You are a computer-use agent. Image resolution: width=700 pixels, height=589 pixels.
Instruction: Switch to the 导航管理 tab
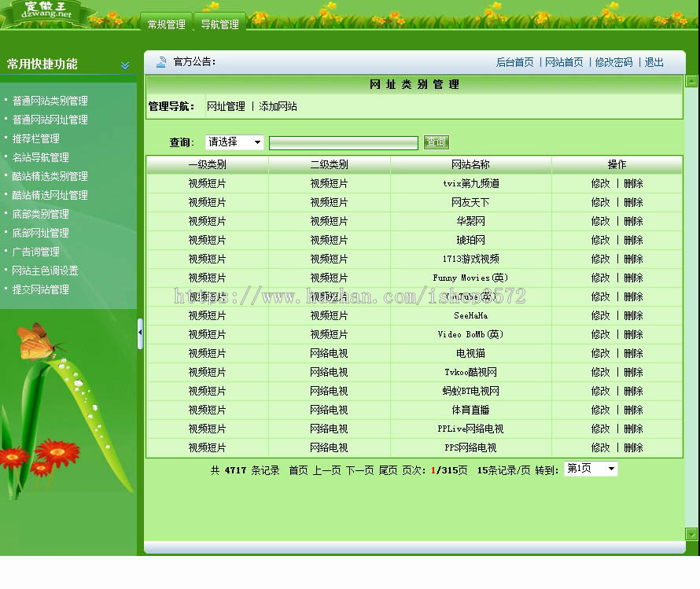point(220,24)
